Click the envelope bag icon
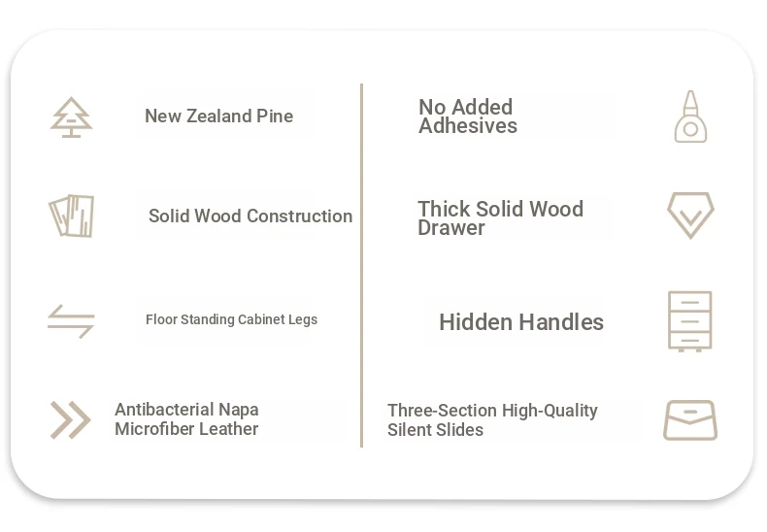 690,420
